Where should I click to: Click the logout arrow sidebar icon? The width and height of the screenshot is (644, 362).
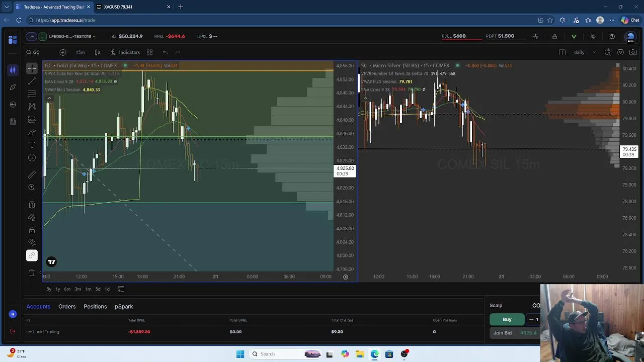click(13, 331)
